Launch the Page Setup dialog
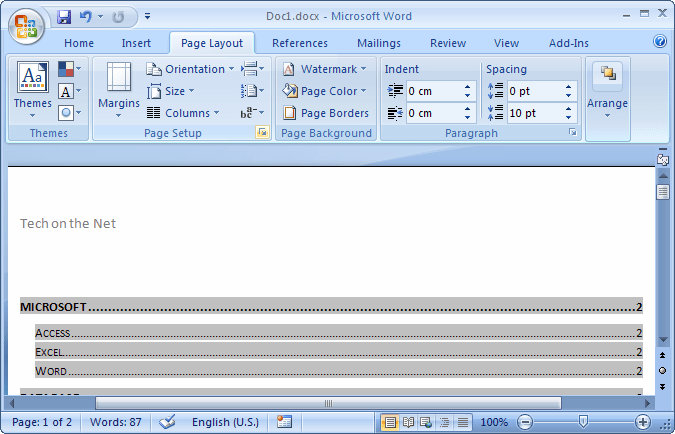Screen dimensions: 675x434 pos(262,133)
